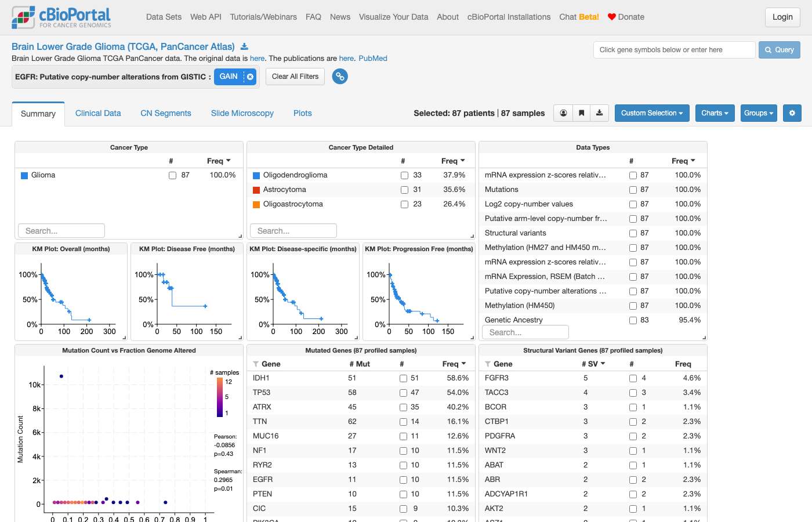Open the Plots tab
The width and height of the screenshot is (812, 522).
tap(303, 113)
